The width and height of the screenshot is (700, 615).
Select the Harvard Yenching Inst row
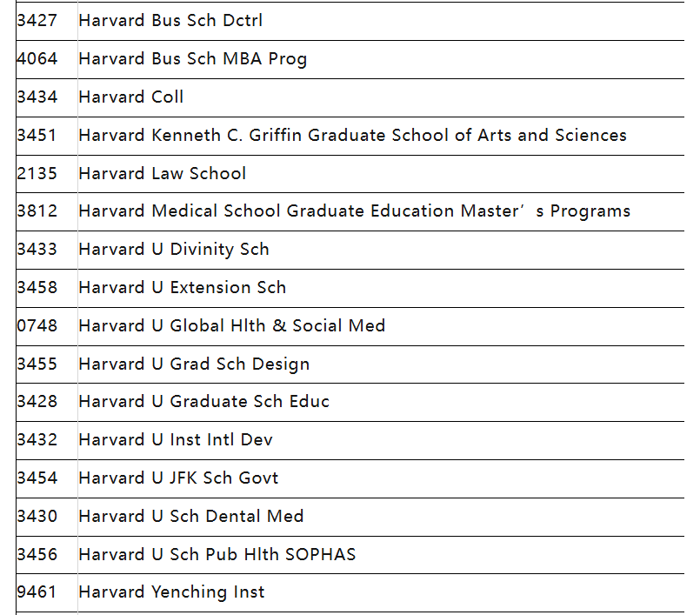[x=171, y=592]
